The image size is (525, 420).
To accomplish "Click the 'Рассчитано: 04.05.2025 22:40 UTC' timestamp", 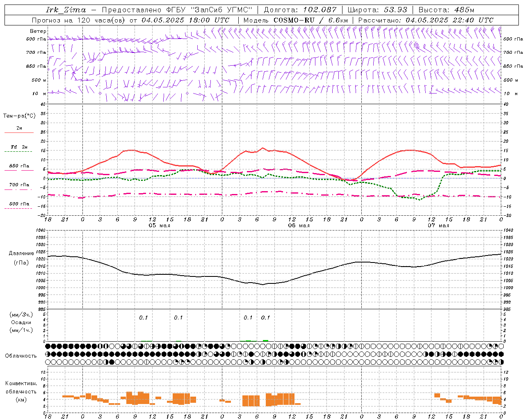I will click(426, 20).
